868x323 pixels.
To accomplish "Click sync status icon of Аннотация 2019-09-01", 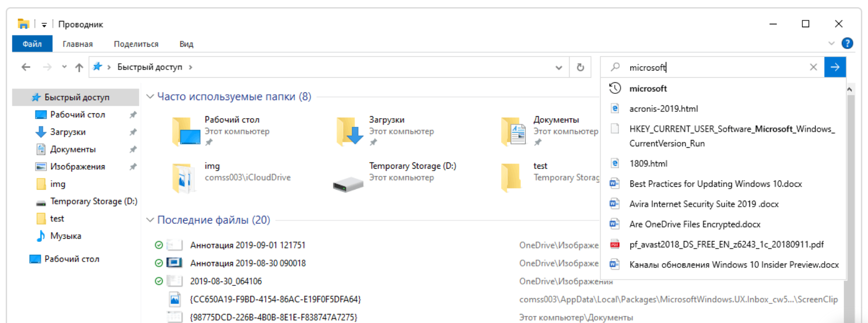I will pyautogui.click(x=159, y=245).
